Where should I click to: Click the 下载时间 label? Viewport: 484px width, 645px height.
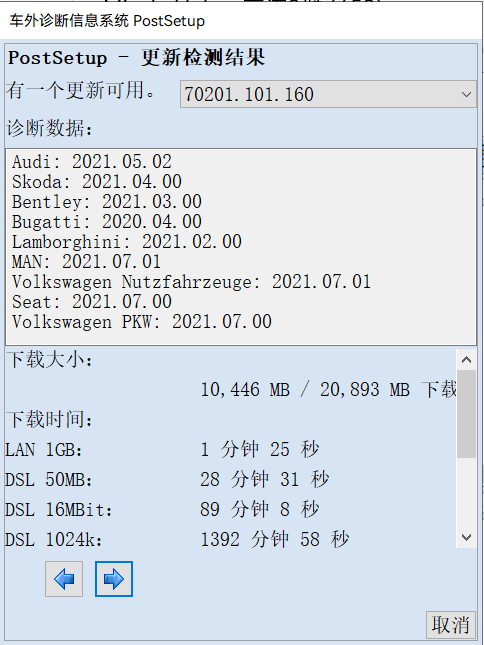(50, 420)
